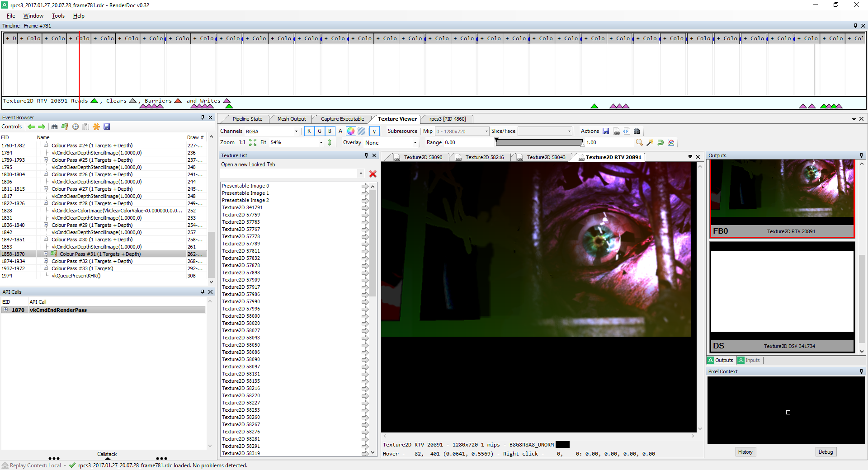Open the Overlay None dropdown

point(391,143)
